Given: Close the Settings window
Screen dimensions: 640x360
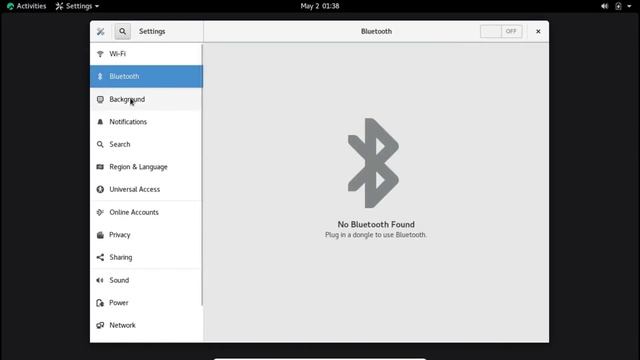Looking at the screenshot, I should (538, 31).
